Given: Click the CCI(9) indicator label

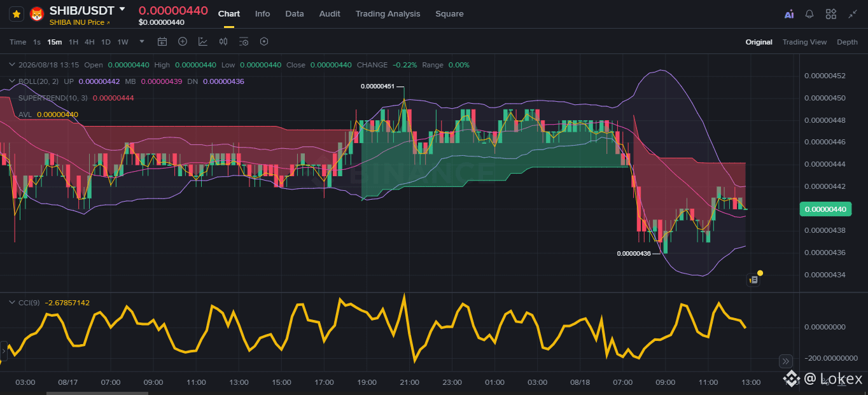Looking at the screenshot, I should coord(29,303).
